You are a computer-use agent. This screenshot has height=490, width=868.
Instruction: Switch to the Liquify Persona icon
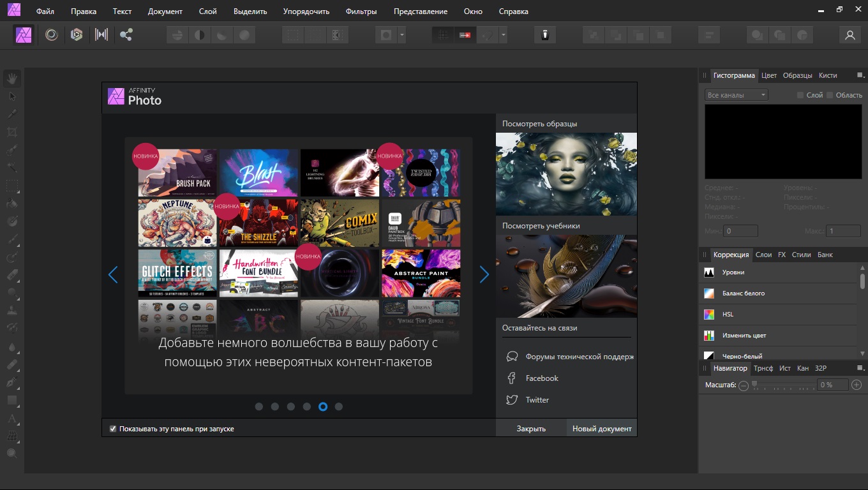click(51, 35)
